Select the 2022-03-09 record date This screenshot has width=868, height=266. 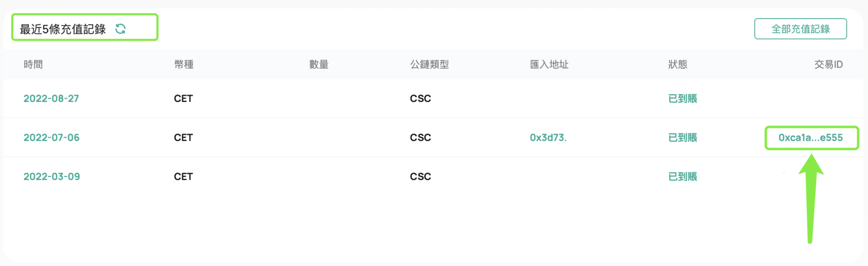point(52,177)
